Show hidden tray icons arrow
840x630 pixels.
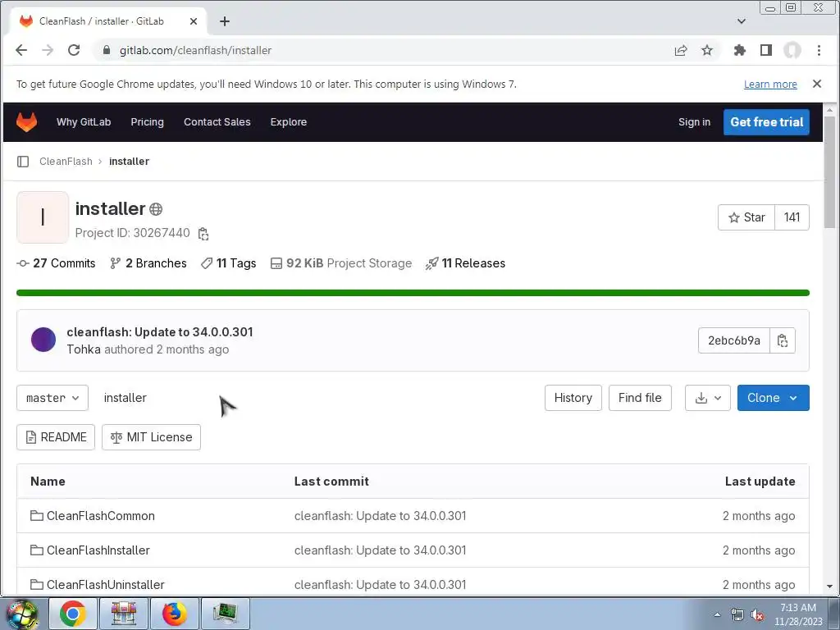[x=717, y=615]
